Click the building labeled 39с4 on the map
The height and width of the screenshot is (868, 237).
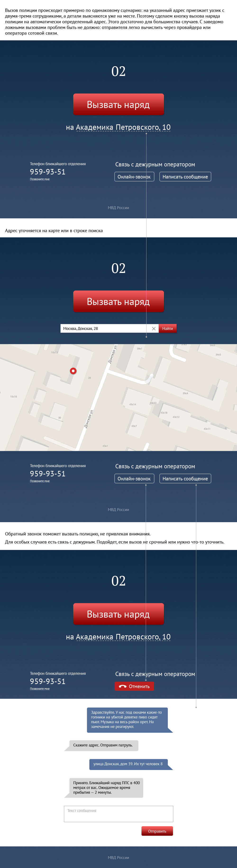pos(185,393)
